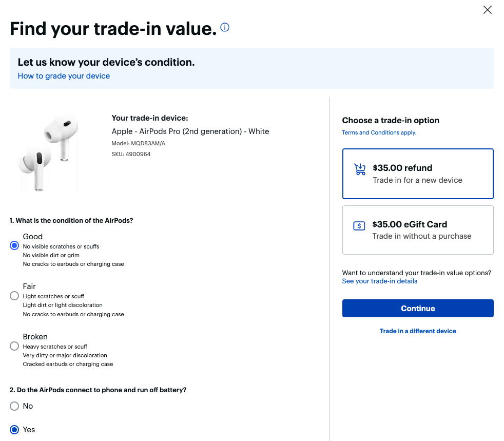504x441 pixels.
Task: Click the info icon beside the heading
Action: pos(225,28)
